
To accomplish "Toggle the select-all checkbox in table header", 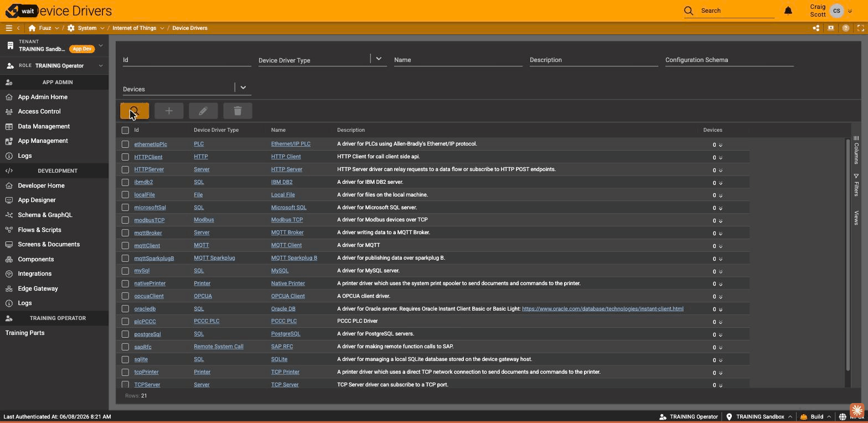I will click(x=125, y=130).
